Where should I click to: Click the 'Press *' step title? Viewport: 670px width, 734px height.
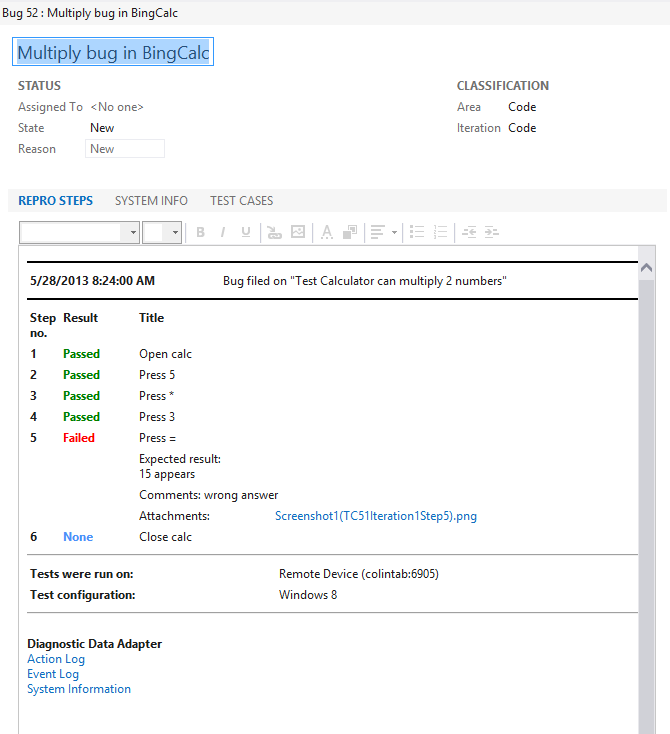[x=156, y=396]
